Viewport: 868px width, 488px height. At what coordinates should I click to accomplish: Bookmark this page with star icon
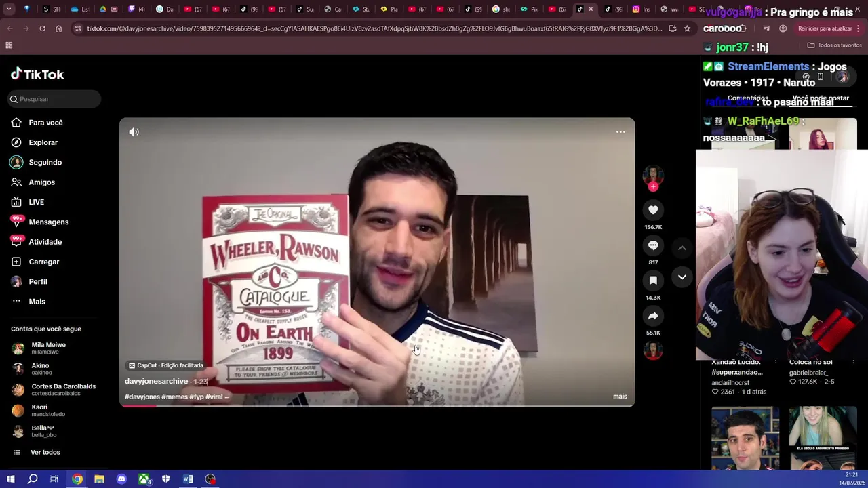coord(687,28)
